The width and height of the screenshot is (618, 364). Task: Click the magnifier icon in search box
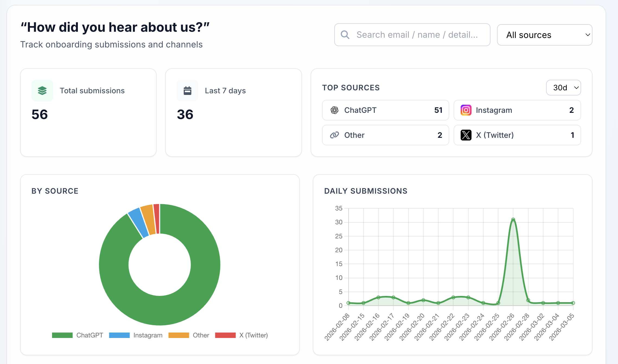pyautogui.click(x=345, y=35)
